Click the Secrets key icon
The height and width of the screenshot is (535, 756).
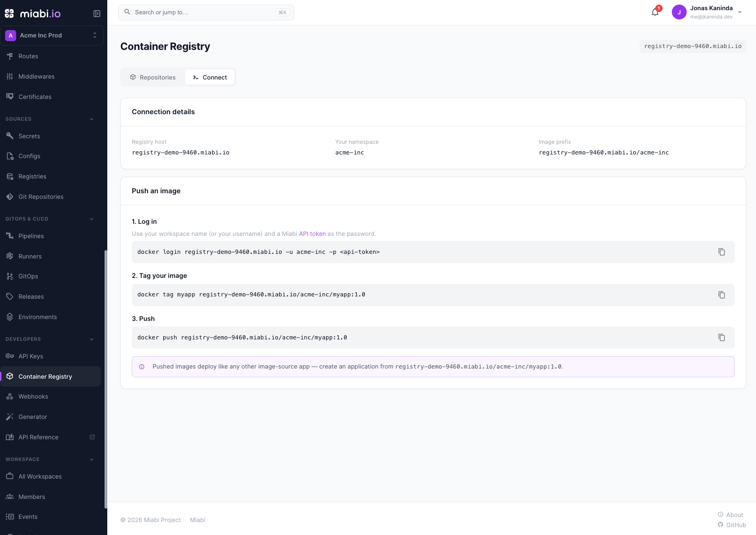click(x=10, y=136)
